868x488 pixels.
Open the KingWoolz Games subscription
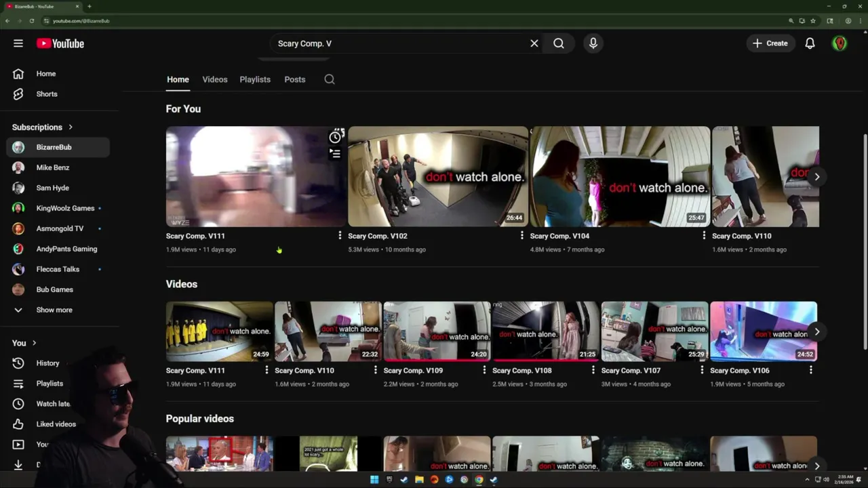58,208
